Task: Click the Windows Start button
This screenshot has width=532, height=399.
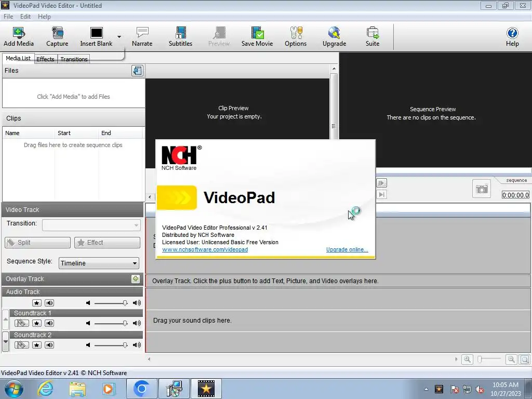Action: click(x=14, y=389)
